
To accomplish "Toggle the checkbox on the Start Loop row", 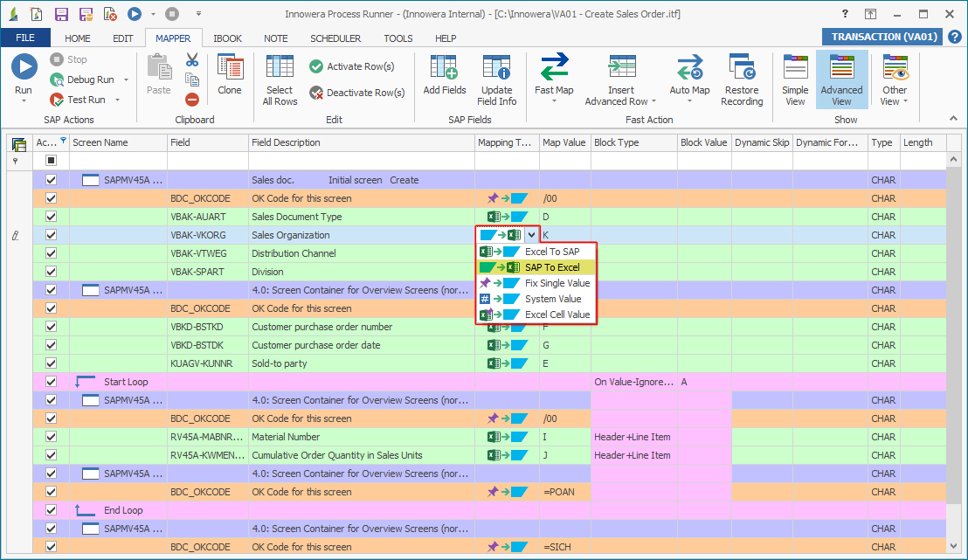I will pos(51,381).
